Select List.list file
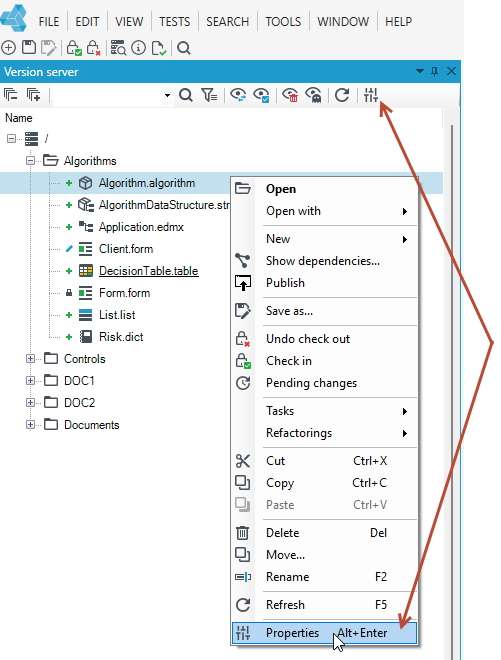Viewport: 501px width, 660px height. (117, 315)
